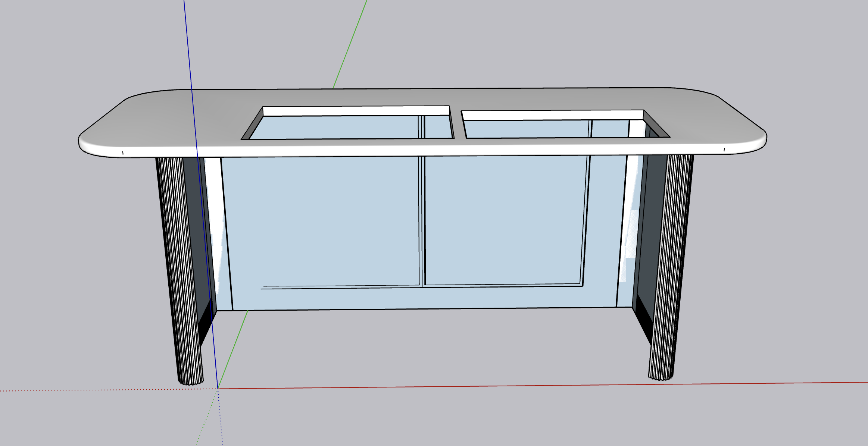Click the axes origin point
This screenshot has height=446, width=868.
pos(218,389)
